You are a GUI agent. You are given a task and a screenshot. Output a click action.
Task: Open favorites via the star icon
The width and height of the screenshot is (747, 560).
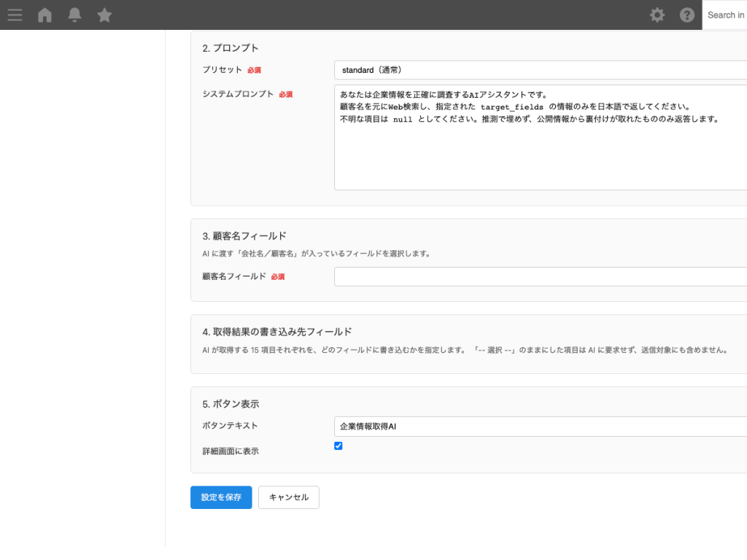coord(104,15)
